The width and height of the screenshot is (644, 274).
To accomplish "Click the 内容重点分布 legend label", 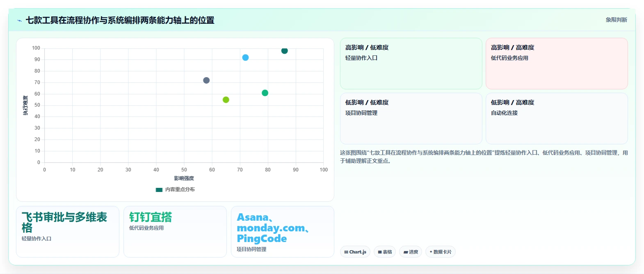I will (180, 190).
